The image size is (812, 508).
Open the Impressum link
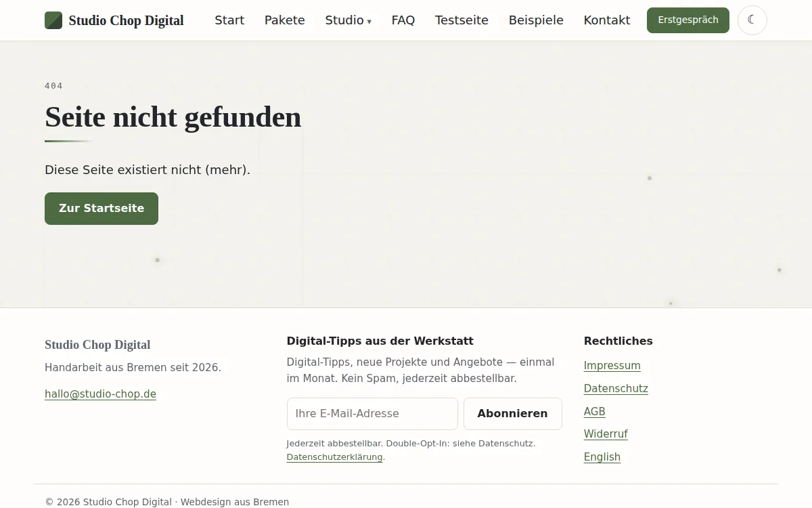pos(612,366)
